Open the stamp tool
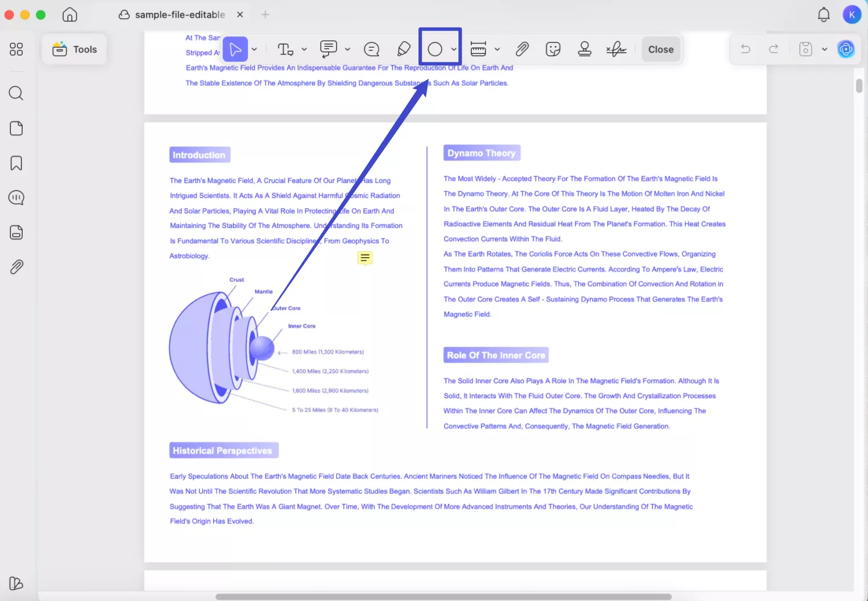Image resolution: width=868 pixels, height=601 pixels. (585, 49)
